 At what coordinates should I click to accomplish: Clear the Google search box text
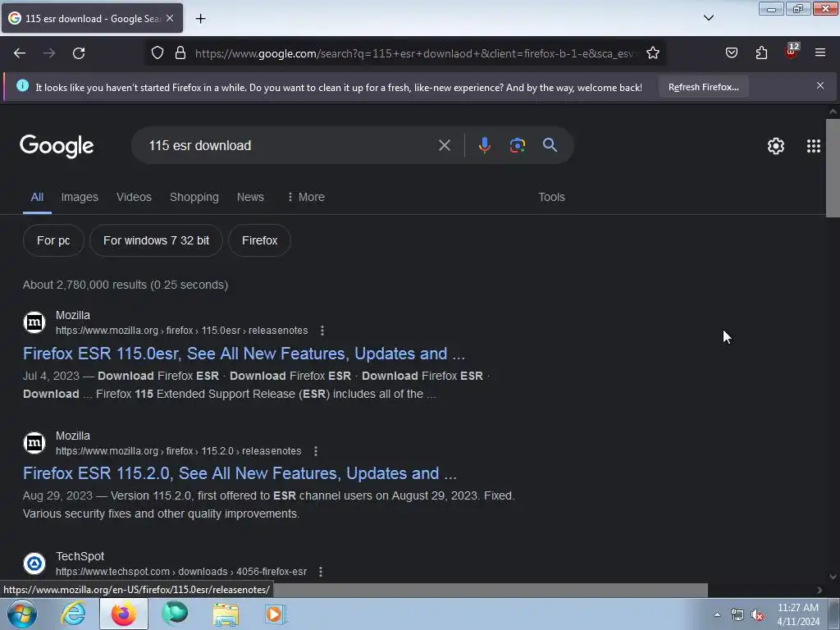point(444,145)
